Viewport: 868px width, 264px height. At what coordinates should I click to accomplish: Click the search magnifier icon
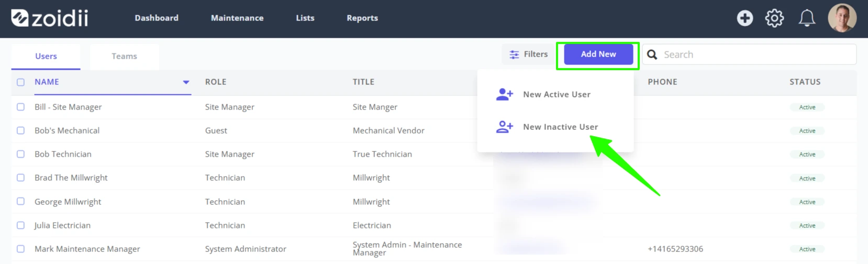click(x=652, y=54)
